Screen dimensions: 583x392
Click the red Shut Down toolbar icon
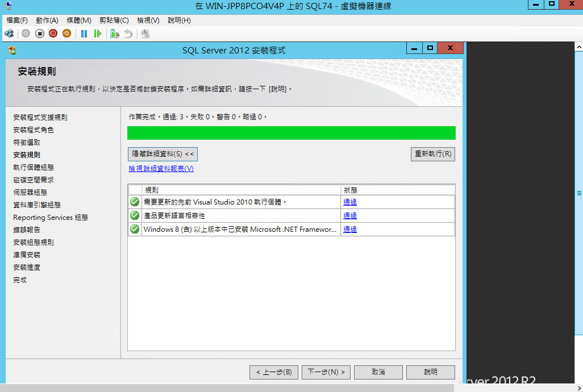pos(53,34)
